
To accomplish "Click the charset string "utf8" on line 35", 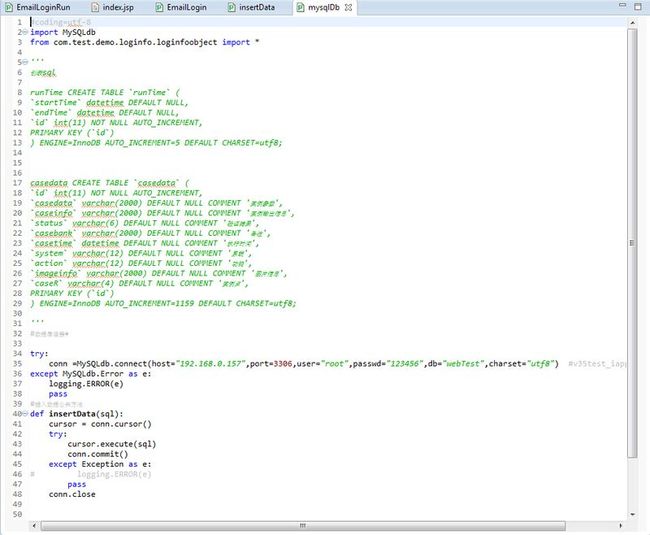I will click(541, 363).
